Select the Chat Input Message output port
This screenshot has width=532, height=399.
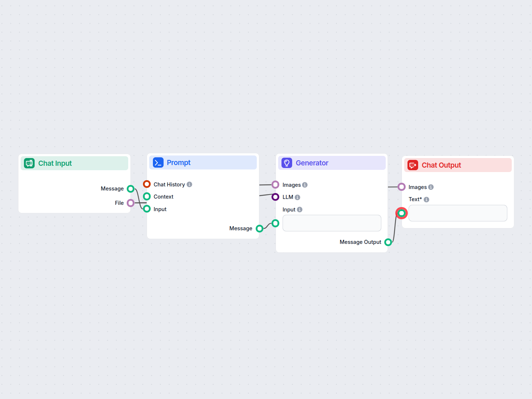[130, 189]
